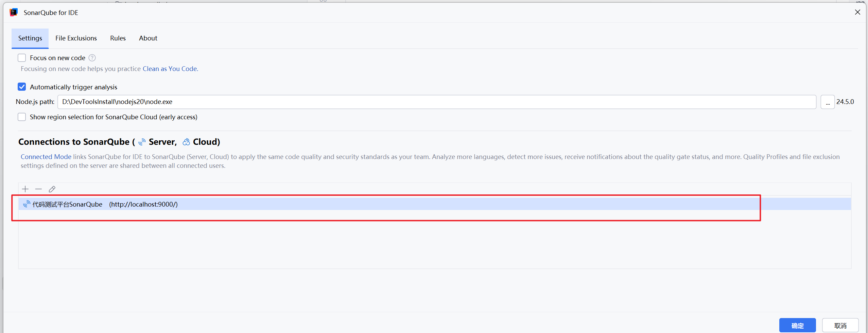The image size is (868, 333).
Task: Open the Connected Mode link
Action: click(46, 157)
